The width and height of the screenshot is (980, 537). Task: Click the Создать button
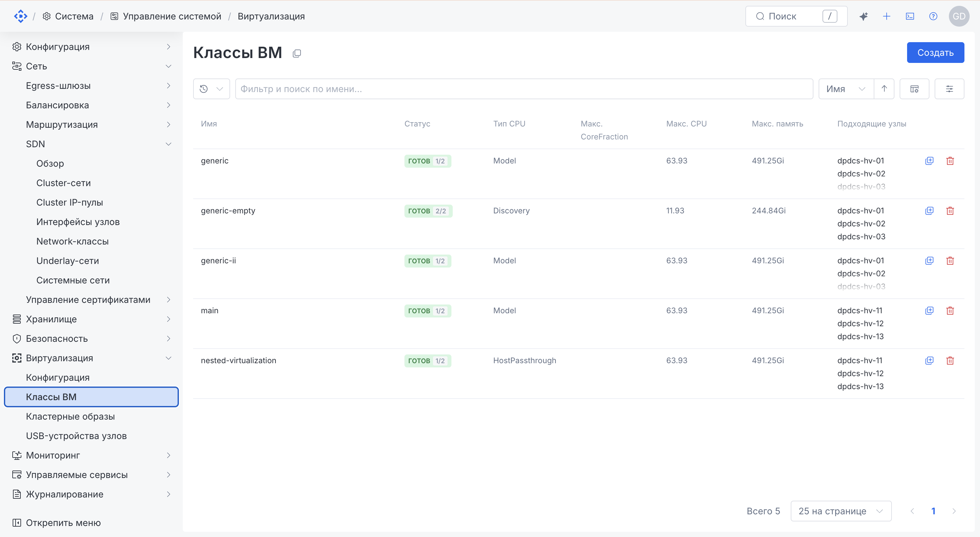[935, 53]
